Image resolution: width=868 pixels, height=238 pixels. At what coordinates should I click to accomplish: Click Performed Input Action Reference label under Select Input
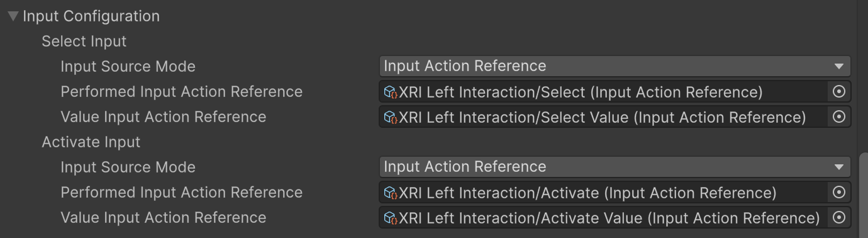point(181,92)
